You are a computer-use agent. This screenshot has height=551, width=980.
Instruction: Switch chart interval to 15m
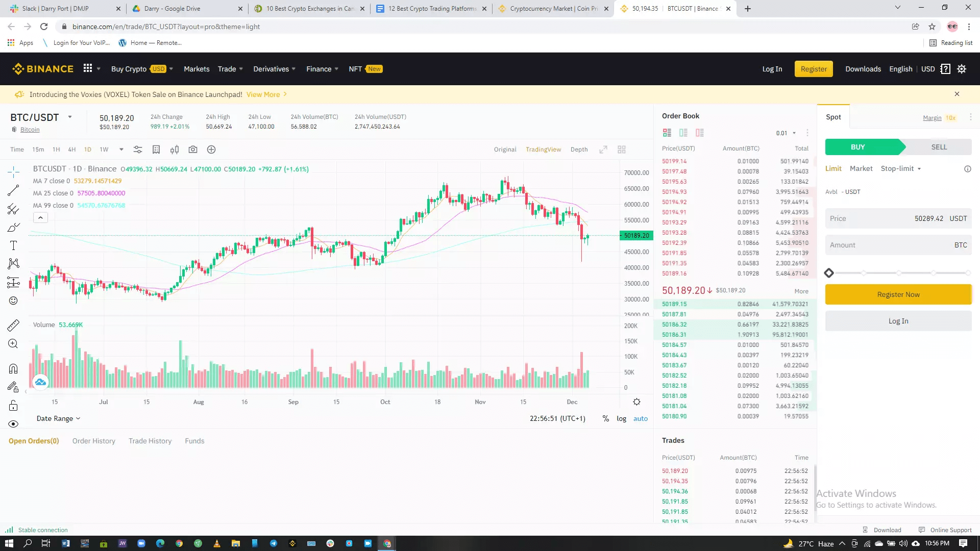tap(38, 149)
